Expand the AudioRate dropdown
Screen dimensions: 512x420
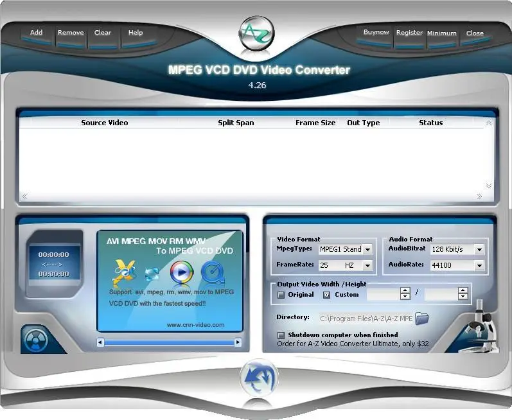pyautogui.click(x=479, y=266)
